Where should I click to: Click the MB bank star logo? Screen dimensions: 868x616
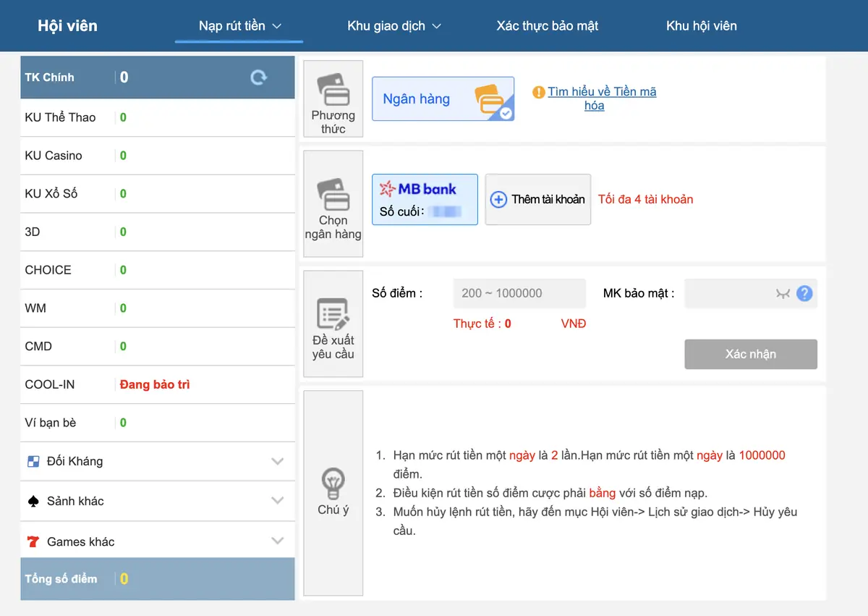pyautogui.click(x=388, y=189)
